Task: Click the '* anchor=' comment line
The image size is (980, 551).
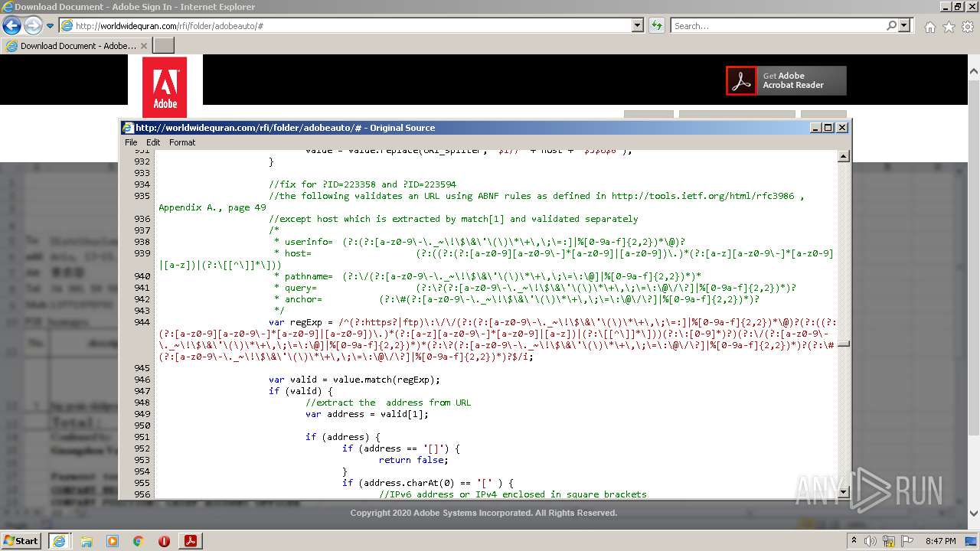Action: [x=517, y=299]
